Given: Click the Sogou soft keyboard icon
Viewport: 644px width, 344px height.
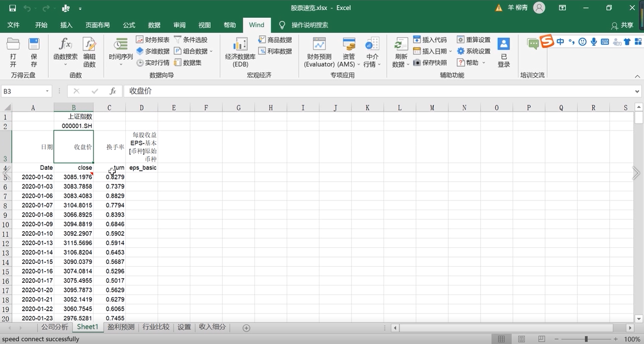Looking at the screenshot, I should tap(605, 41).
